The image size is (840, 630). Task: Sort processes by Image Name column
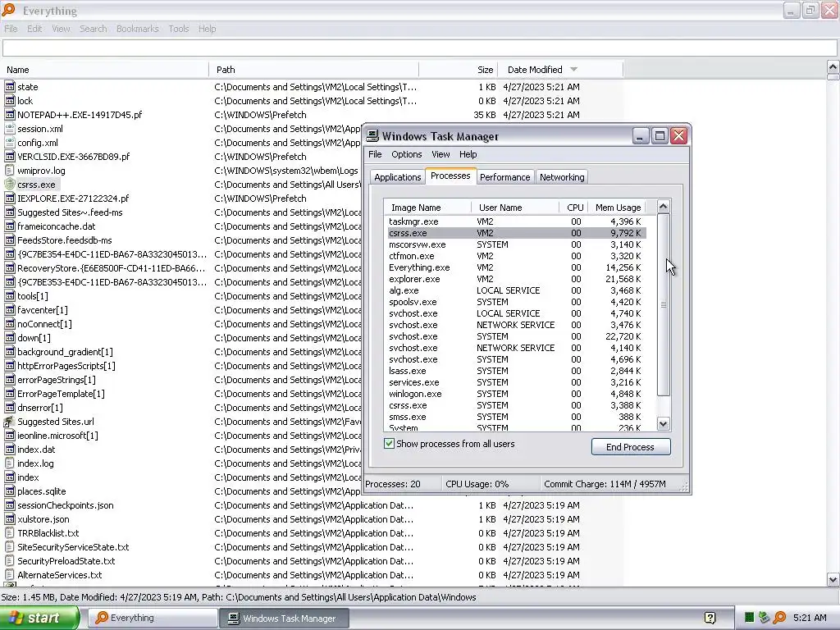(427, 208)
